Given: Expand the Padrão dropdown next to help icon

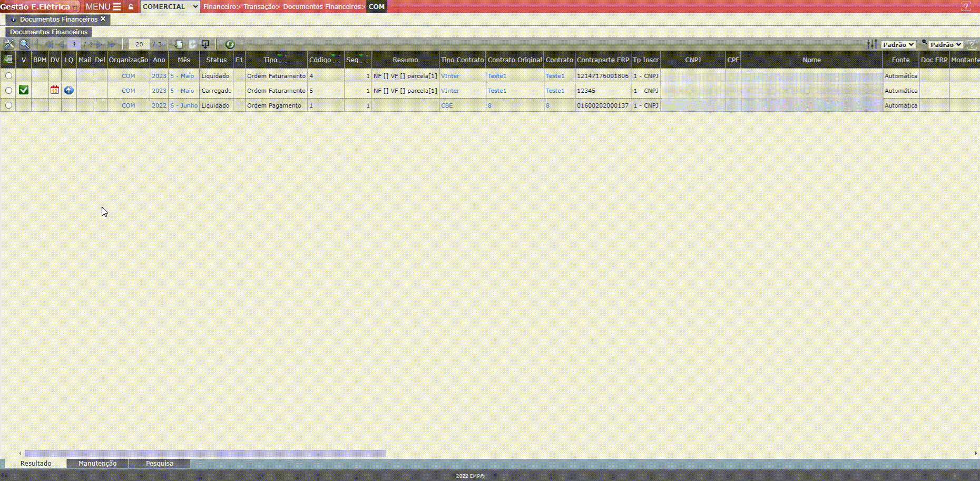Looking at the screenshot, I should (x=945, y=45).
